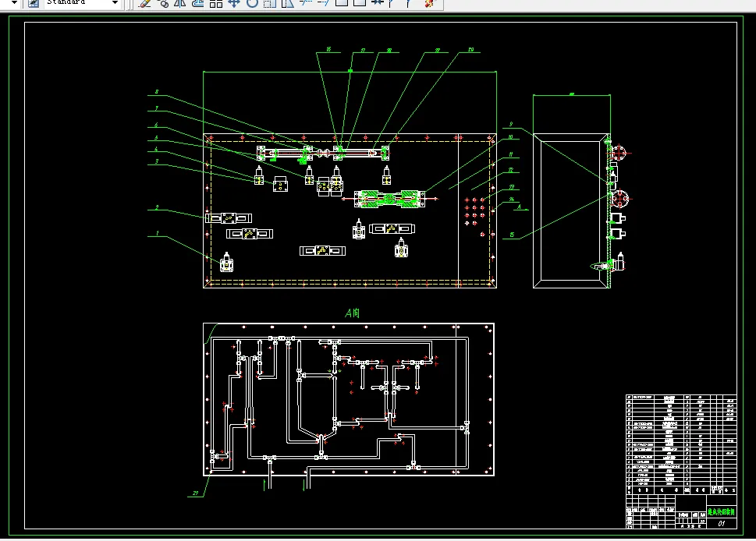Viewport: 756px width, 541px height.
Task: Expand the Standard table style dropdown
Action: [x=115, y=3]
